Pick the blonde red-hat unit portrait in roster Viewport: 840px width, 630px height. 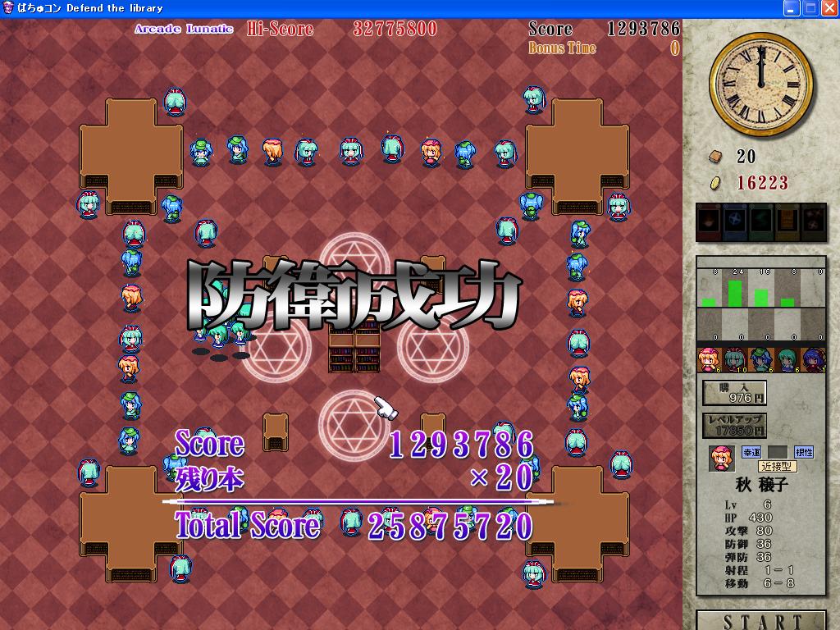pyautogui.click(x=710, y=359)
